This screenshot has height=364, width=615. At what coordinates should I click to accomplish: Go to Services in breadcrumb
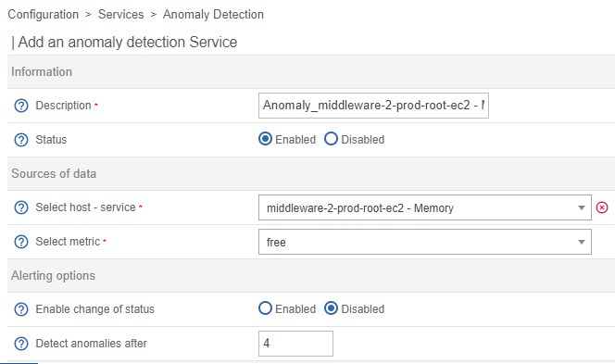120,15
